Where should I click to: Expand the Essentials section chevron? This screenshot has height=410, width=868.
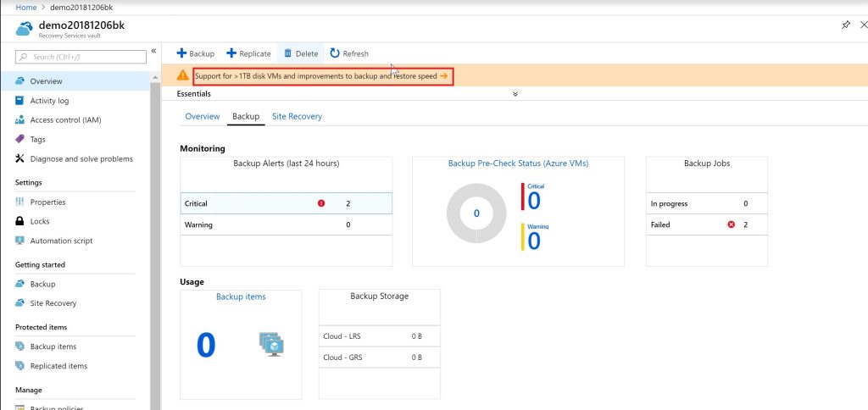515,94
